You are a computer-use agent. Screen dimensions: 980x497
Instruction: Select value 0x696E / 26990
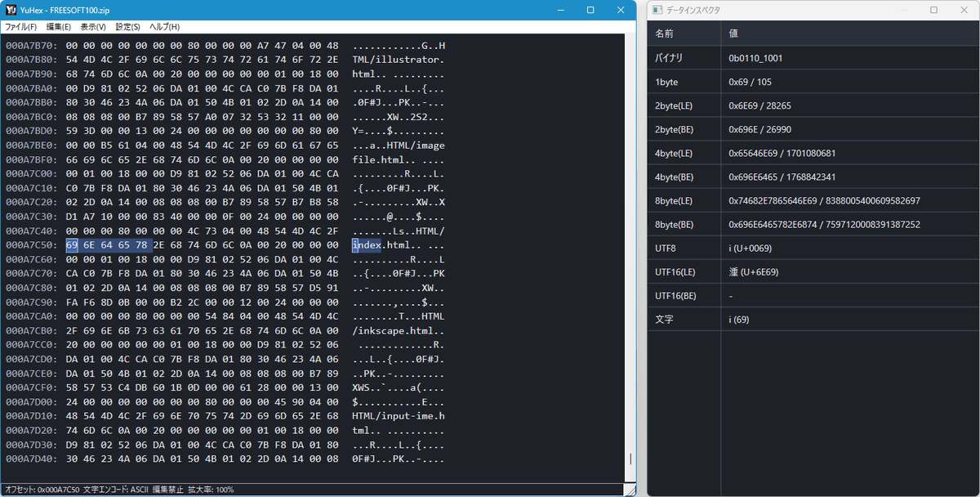click(x=760, y=129)
